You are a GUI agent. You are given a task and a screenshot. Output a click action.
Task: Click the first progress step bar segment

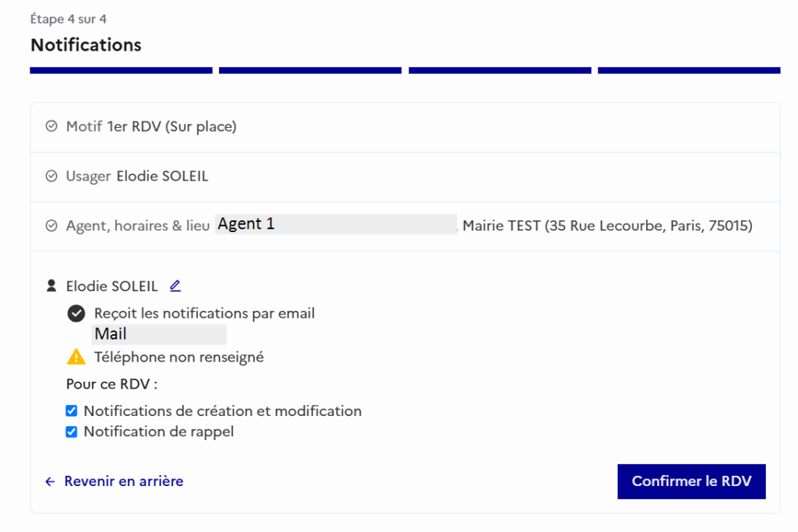pyautogui.click(x=121, y=70)
